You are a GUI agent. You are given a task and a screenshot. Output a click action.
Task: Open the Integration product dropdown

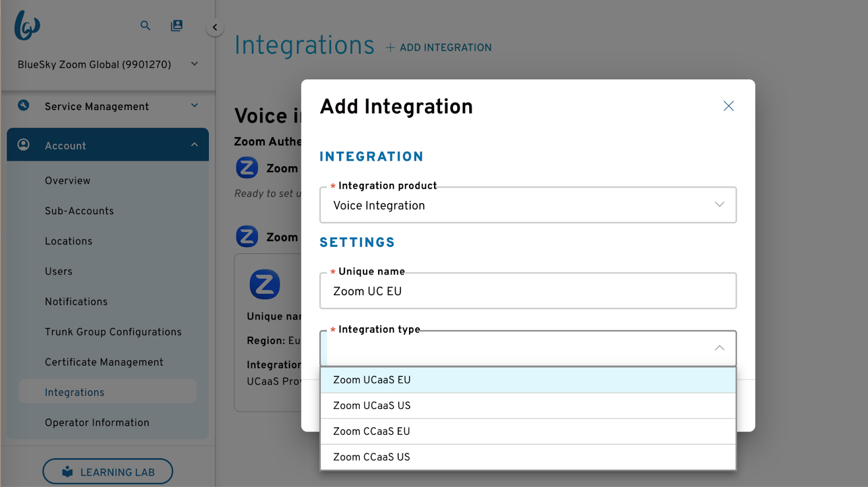(528, 205)
